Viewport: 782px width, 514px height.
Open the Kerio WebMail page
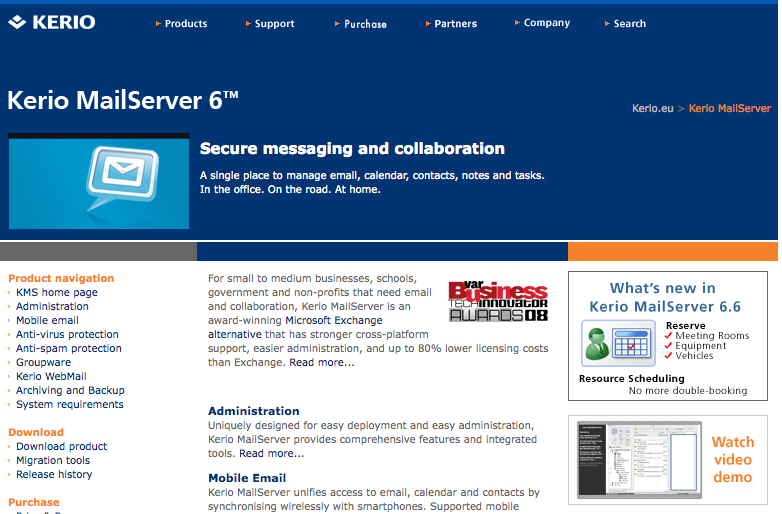tap(51, 376)
